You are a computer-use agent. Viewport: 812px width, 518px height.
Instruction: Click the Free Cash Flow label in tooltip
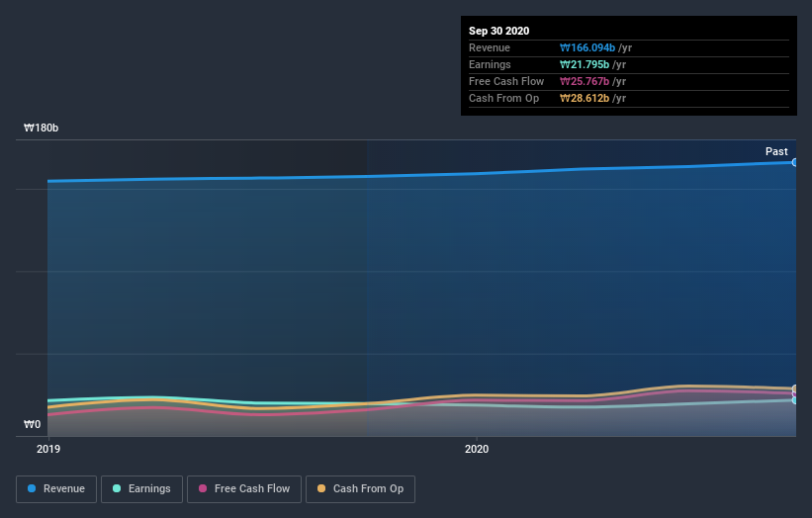[x=506, y=81]
